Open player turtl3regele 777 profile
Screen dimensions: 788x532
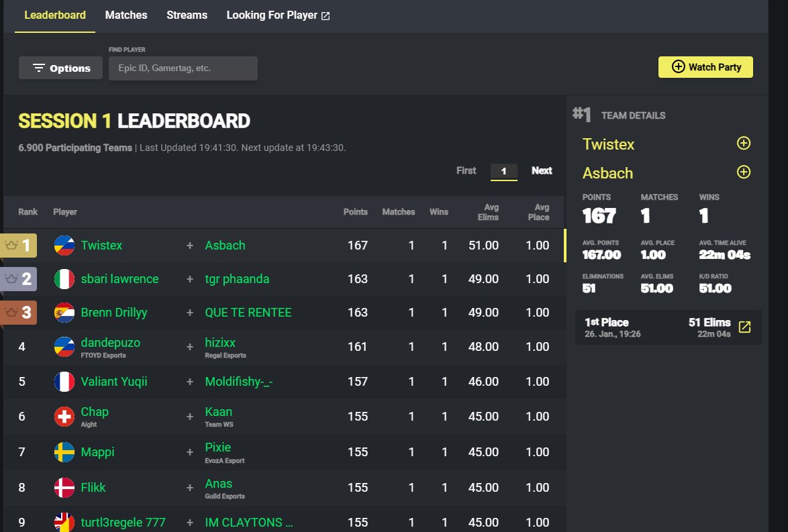pos(123,523)
